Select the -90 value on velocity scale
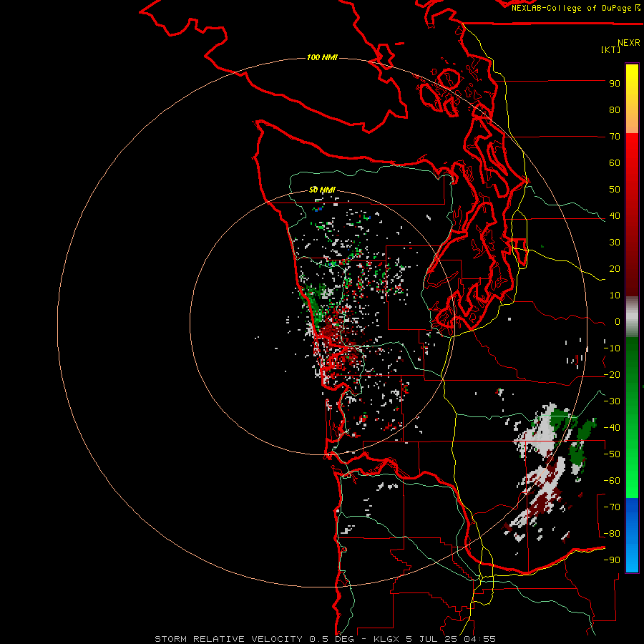 click(x=612, y=560)
